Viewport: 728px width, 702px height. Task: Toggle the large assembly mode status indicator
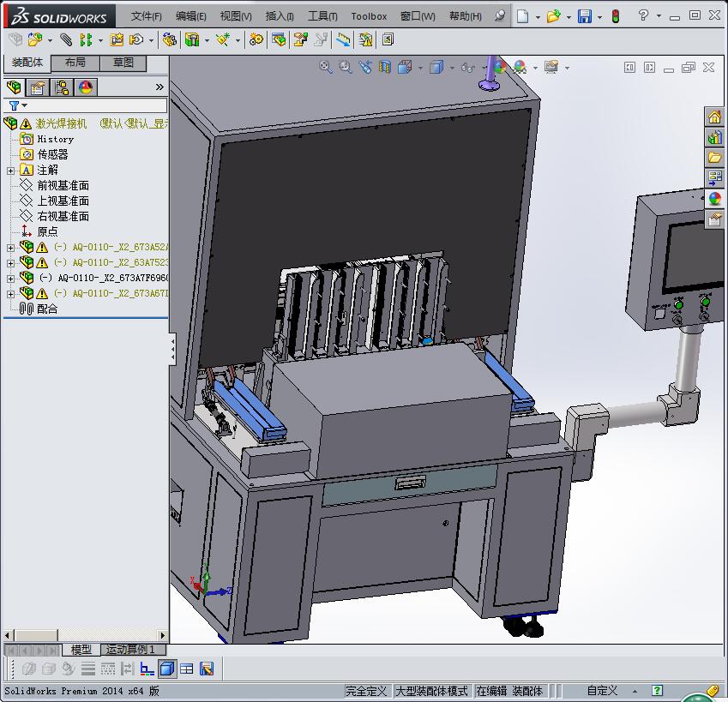pyautogui.click(x=431, y=691)
